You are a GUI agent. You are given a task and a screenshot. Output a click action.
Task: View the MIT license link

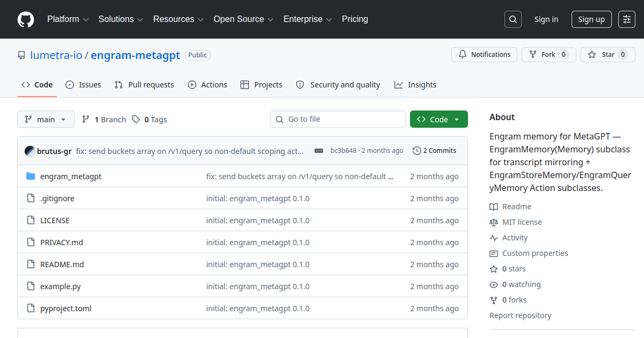click(x=516, y=222)
